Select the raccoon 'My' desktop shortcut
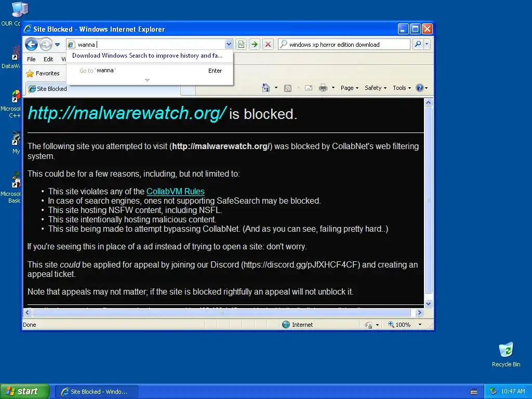The height and width of the screenshot is (399, 532). [15, 143]
